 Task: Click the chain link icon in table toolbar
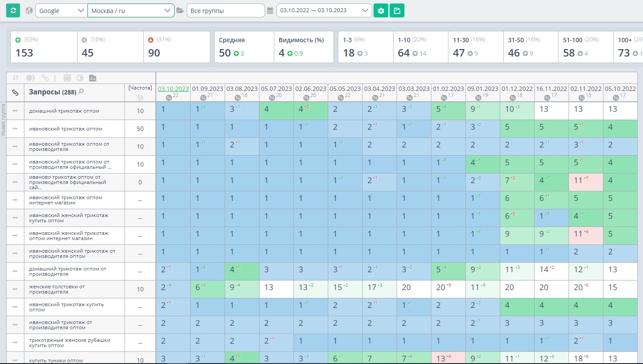(x=45, y=78)
